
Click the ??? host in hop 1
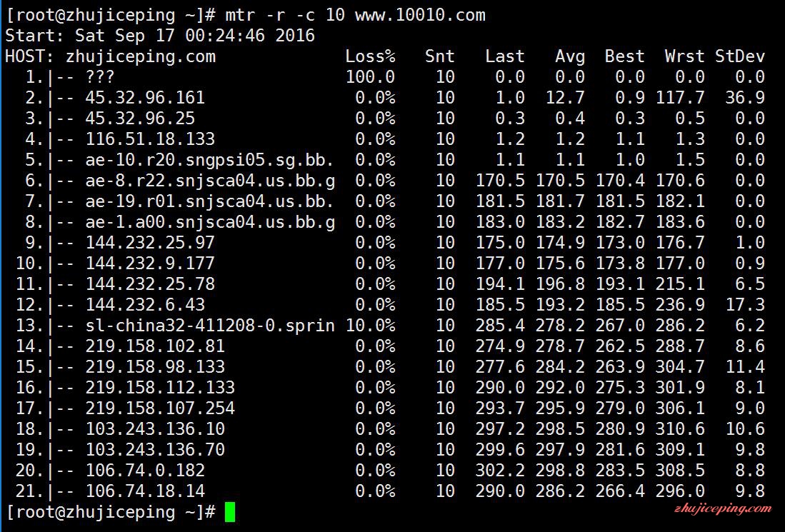pos(100,77)
